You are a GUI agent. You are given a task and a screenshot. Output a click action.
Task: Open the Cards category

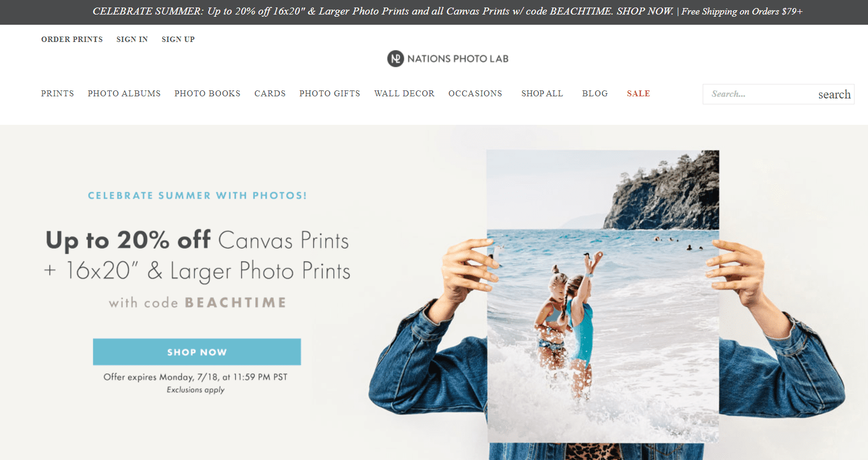click(270, 94)
